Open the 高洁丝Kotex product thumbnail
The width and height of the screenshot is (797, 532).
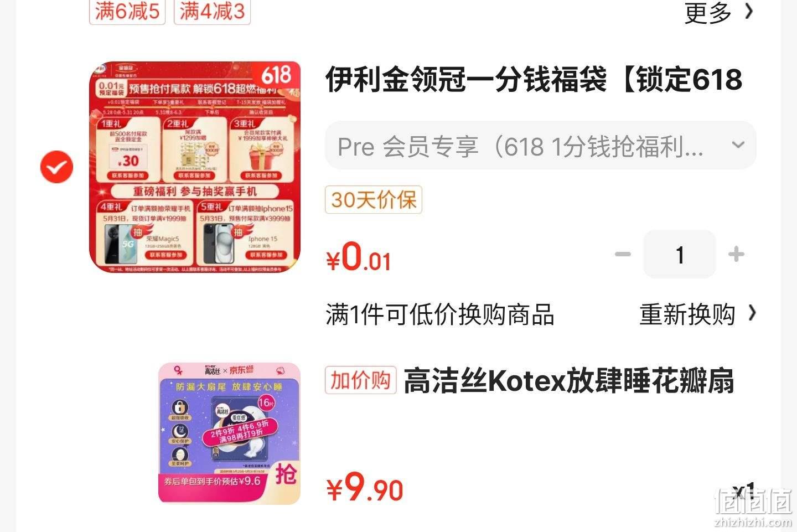(x=229, y=433)
